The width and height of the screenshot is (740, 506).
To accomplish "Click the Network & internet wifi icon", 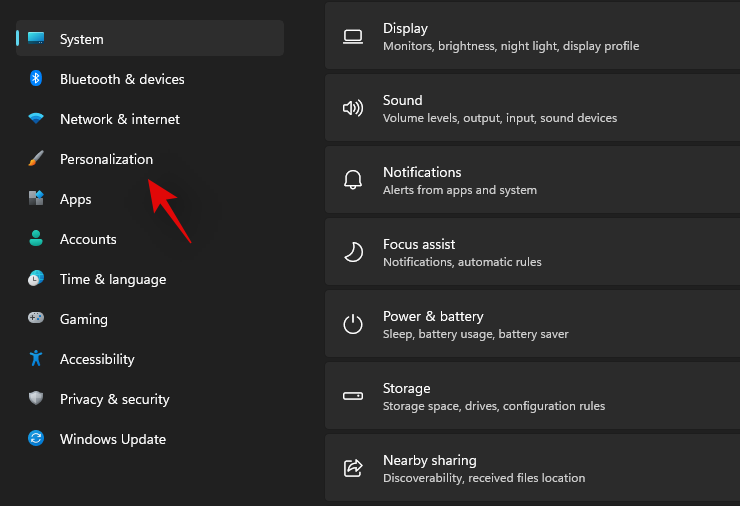I will click(36, 119).
